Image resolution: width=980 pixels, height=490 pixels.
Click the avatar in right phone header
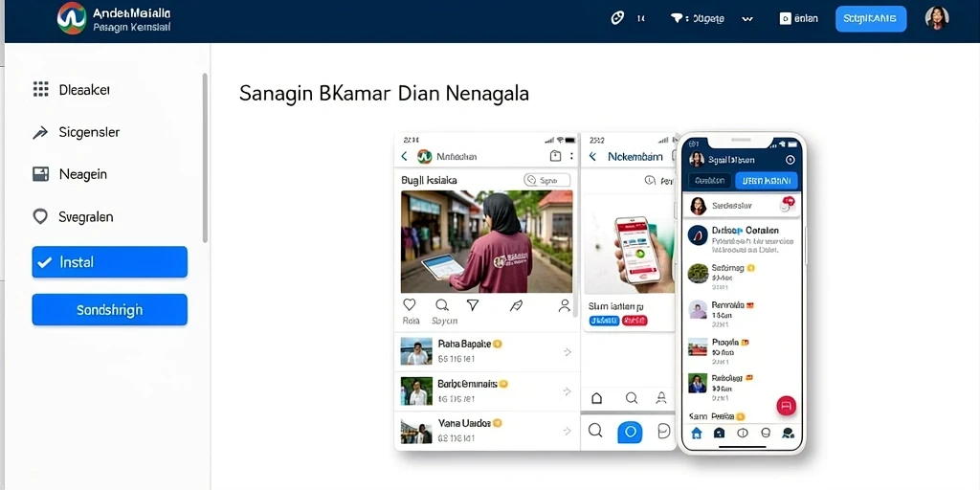click(x=697, y=160)
